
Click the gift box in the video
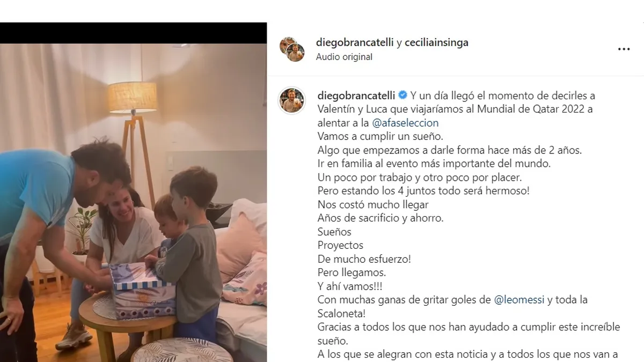(142, 293)
